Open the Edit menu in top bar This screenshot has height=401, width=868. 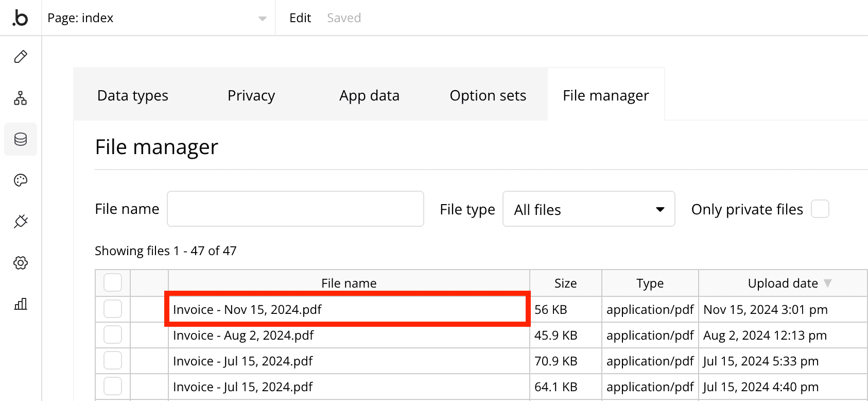300,18
